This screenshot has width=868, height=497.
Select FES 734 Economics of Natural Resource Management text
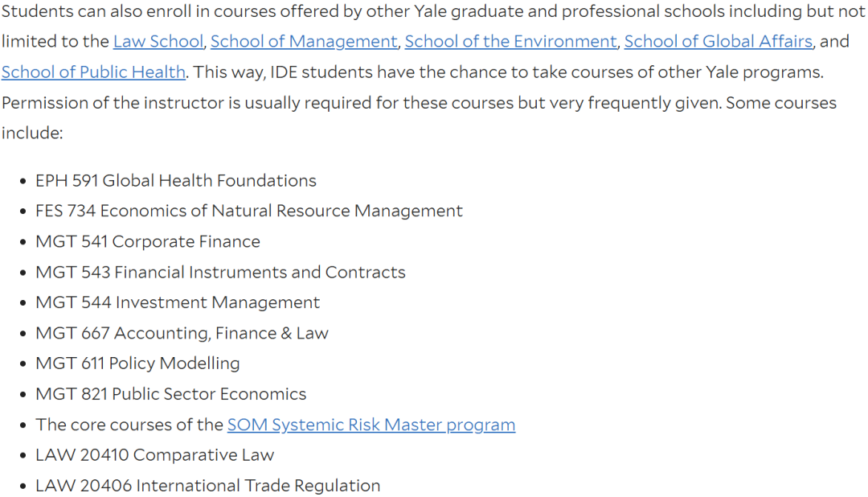[x=248, y=211]
